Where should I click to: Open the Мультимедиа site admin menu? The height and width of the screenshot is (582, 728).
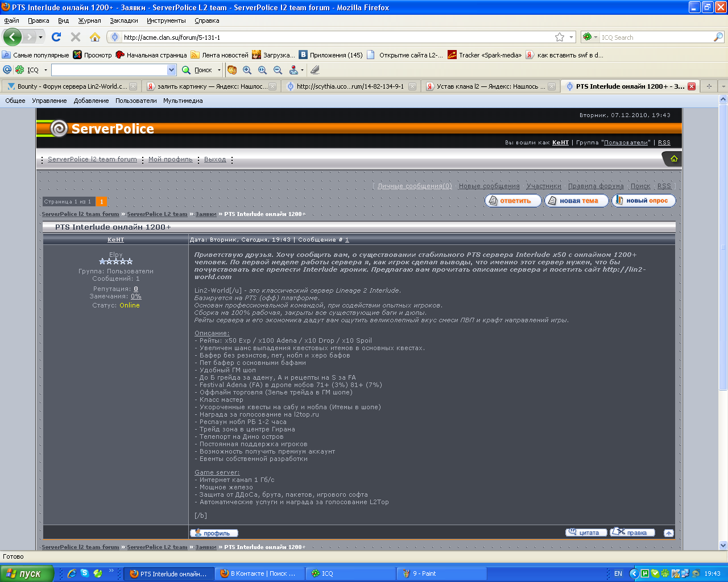(183, 101)
